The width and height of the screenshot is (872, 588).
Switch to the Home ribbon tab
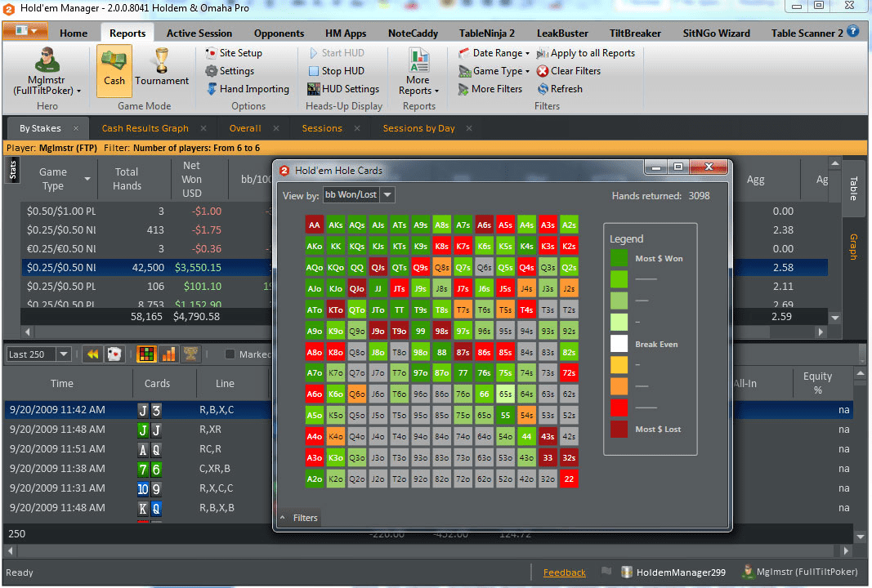(74, 33)
